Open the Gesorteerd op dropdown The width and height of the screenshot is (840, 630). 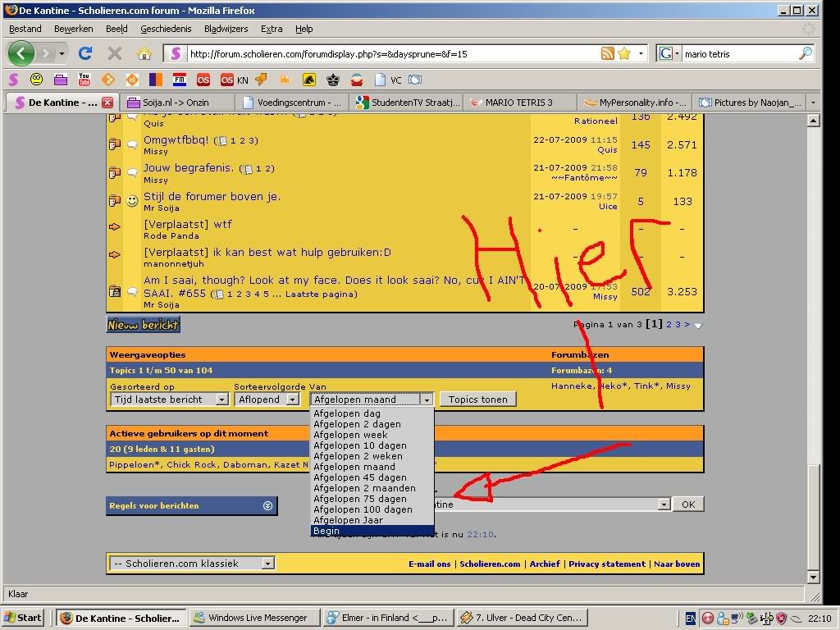pyautogui.click(x=169, y=399)
